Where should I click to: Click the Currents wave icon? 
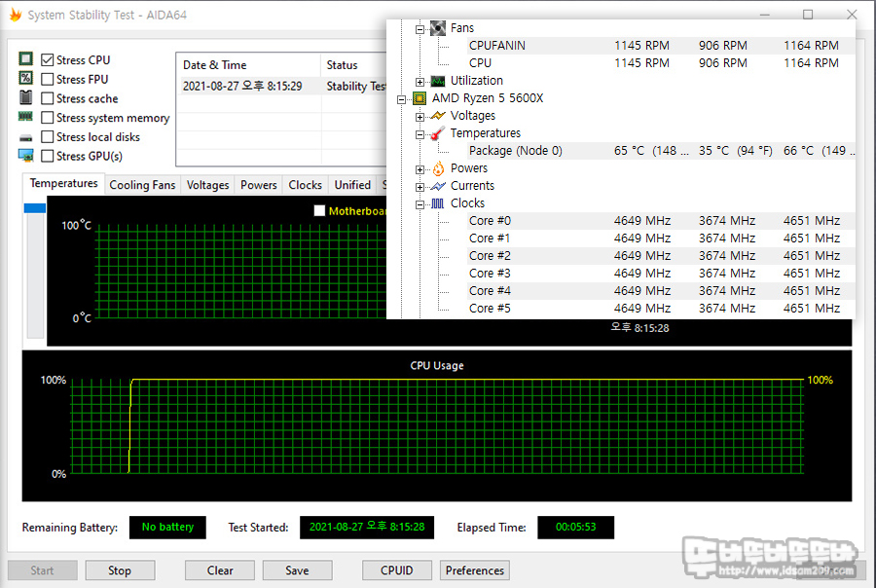(x=438, y=186)
